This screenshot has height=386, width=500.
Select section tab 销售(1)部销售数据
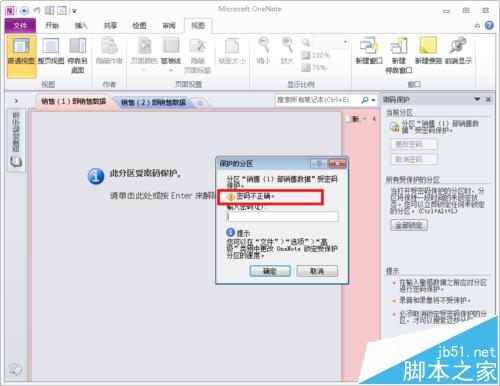click(73, 101)
